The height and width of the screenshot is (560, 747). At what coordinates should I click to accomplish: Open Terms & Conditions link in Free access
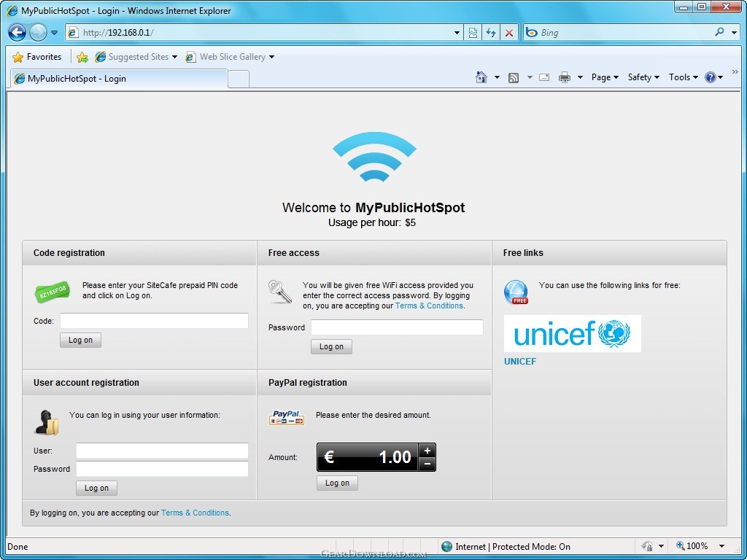pos(429,306)
